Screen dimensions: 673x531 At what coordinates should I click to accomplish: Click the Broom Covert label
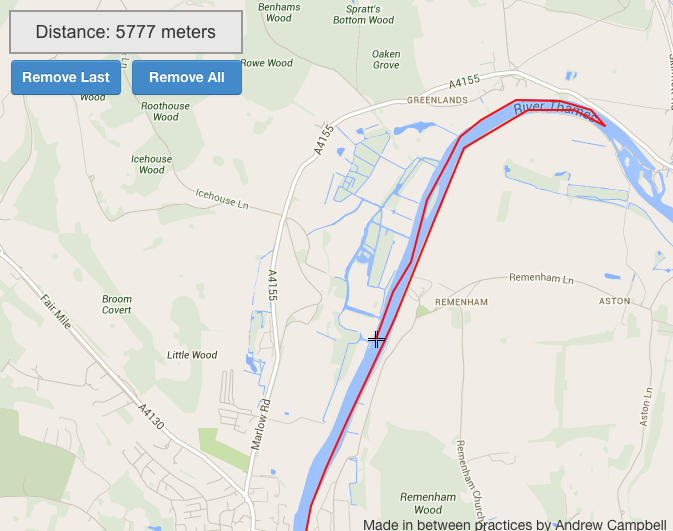(x=117, y=304)
